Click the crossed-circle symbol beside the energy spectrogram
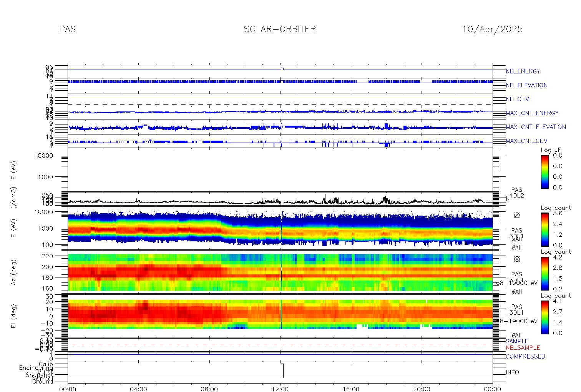Screen dimensions: 581x392 coord(517,215)
